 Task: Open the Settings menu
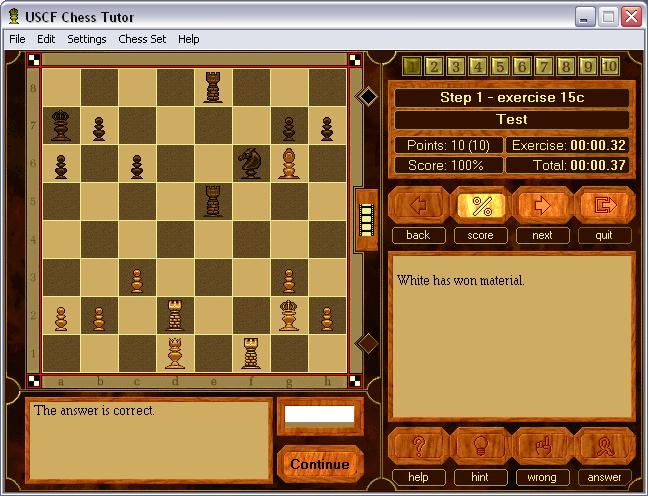[x=87, y=39]
